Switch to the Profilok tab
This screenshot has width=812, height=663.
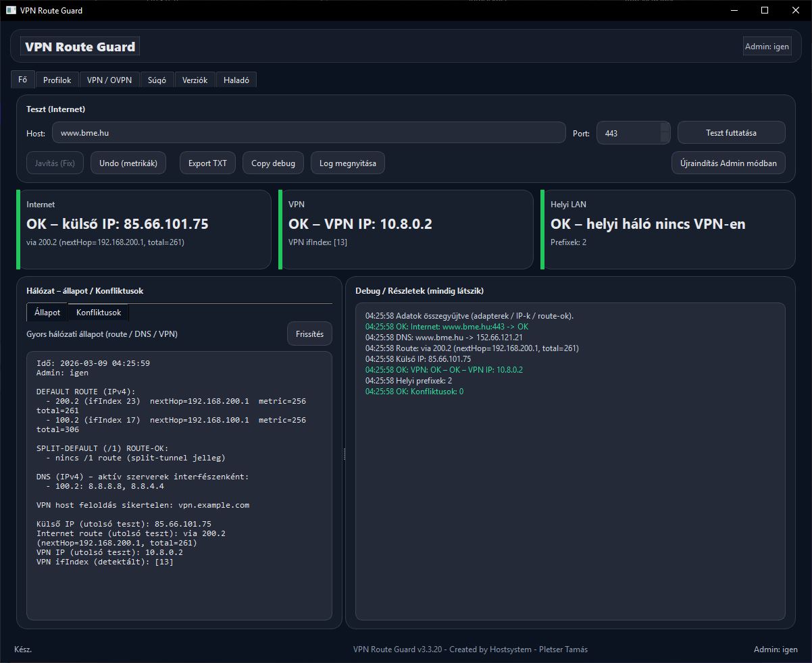click(x=57, y=80)
